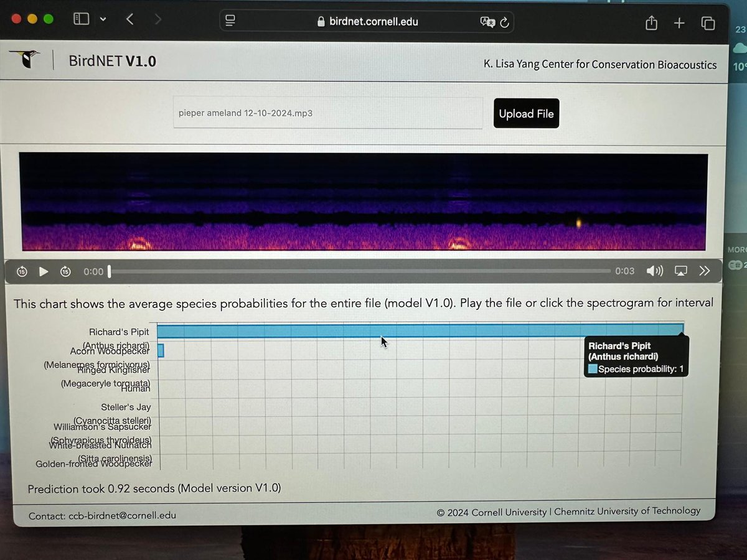The image size is (747, 560).
Task: Open the translate page icon
Action: (x=487, y=22)
